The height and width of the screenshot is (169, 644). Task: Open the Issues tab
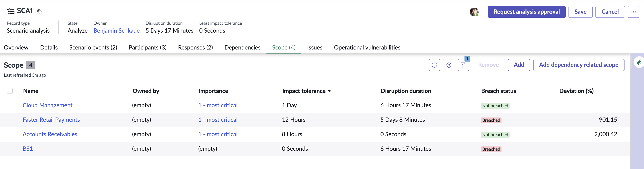click(315, 47)
